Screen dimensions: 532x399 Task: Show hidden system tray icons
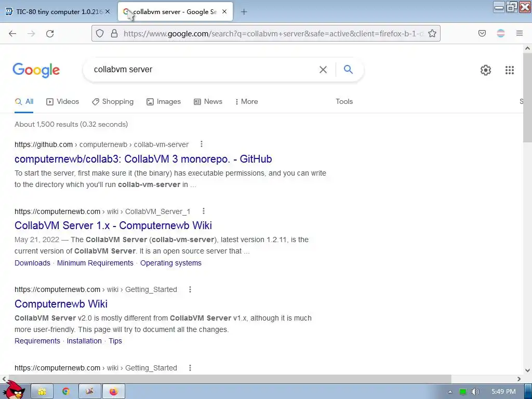[450, 392]
